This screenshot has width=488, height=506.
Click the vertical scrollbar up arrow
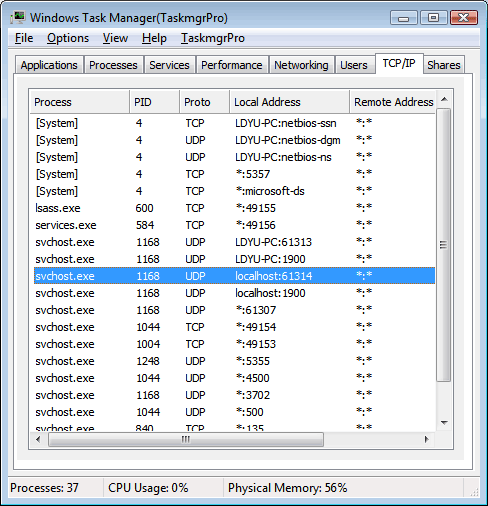(x=444, y=99)
